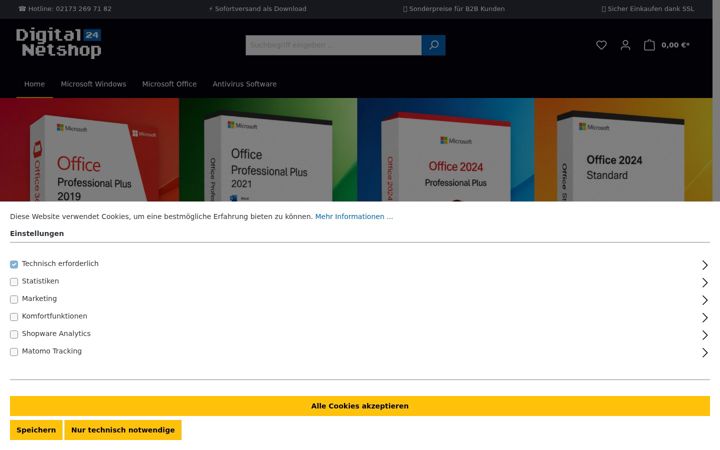Click Alle Cookies akzeptieren button
720x450 pixels.
click(360, 406)
